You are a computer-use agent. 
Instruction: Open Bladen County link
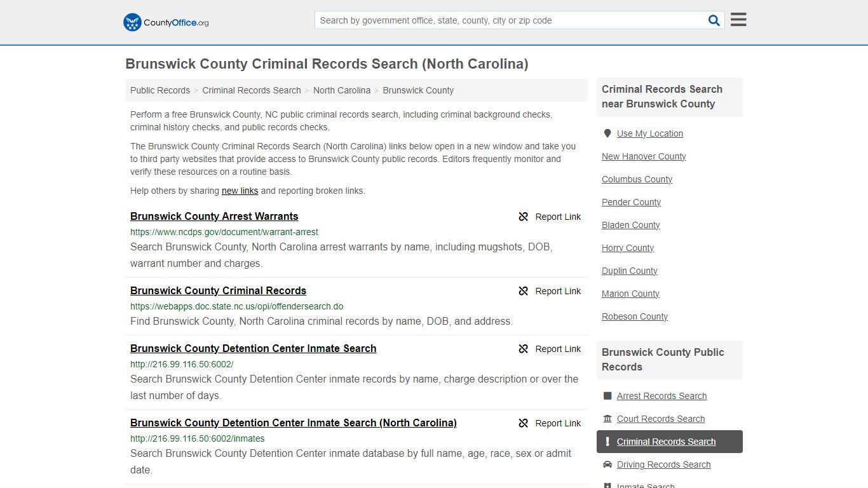click(x=630, y=225)
